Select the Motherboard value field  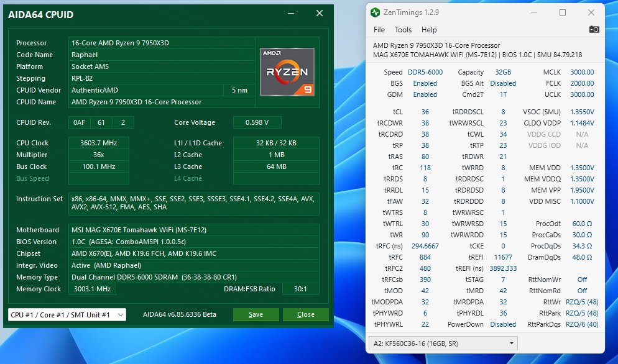pos(193,230)
